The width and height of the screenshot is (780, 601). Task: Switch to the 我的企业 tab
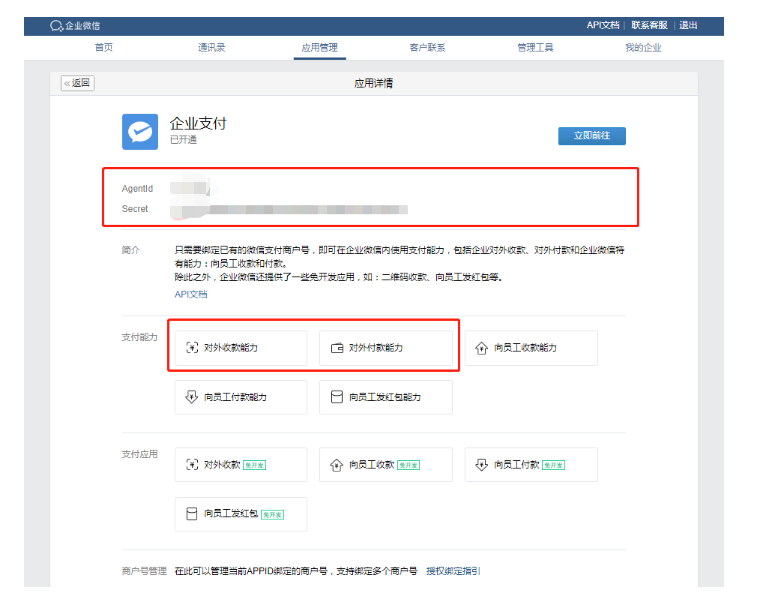coord(643,47)
